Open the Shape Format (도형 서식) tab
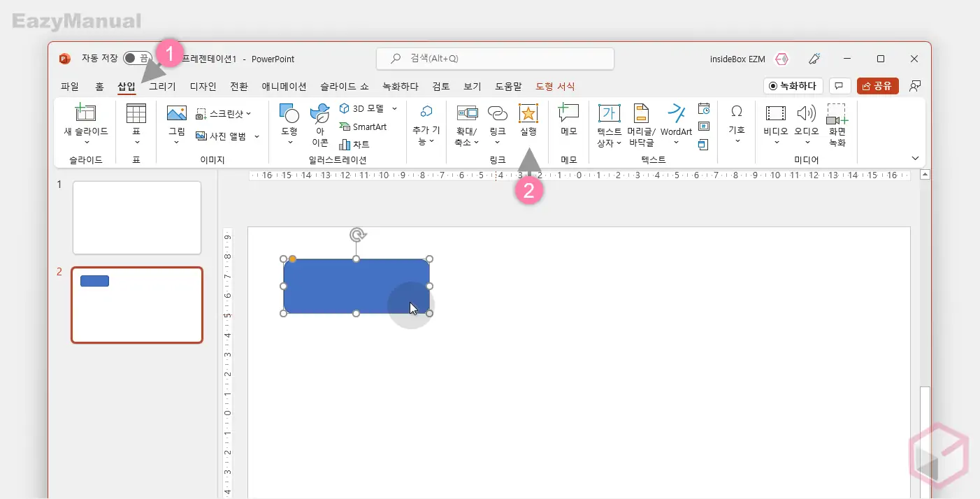The width and height of the screenshot is (980, 499). coord(555,87)
